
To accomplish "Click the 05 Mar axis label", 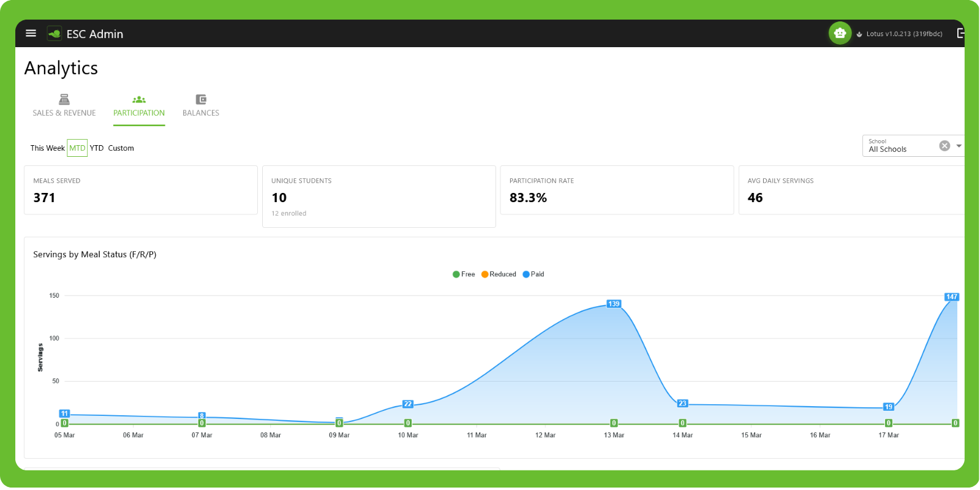I will (64, 435).
